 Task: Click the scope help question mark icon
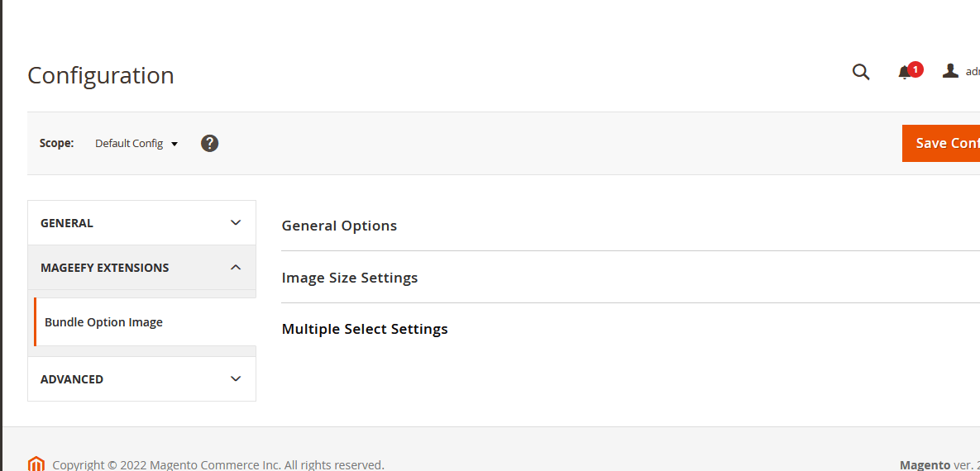point(210,143)
